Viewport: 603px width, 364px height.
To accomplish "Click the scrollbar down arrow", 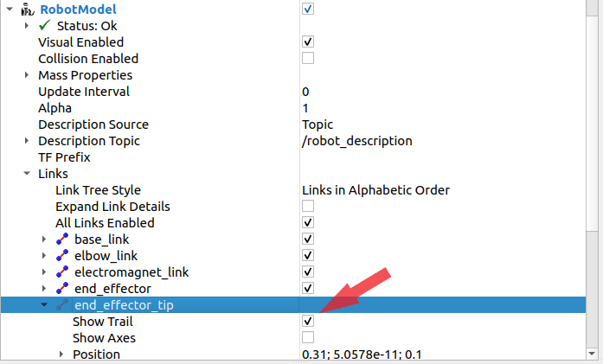I will (592, 354).
